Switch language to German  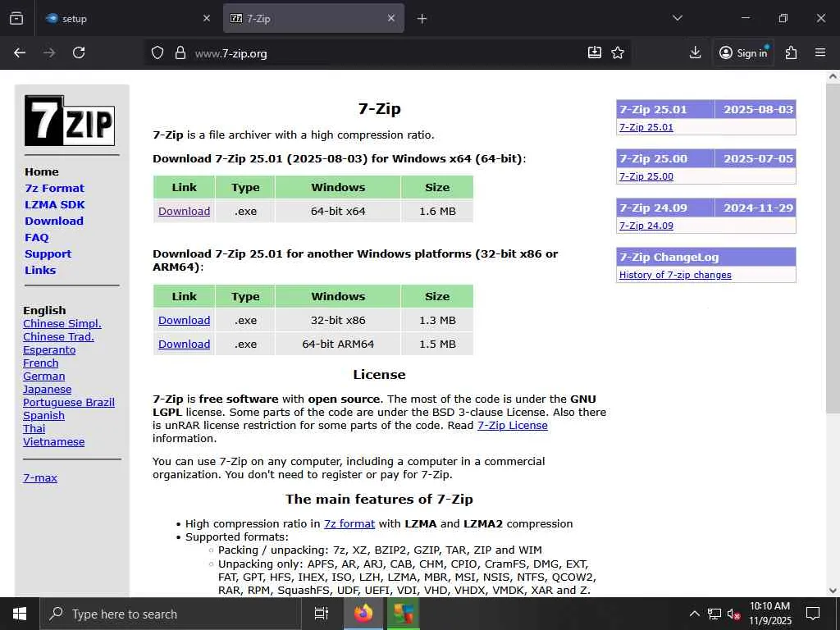click(x=44, y=376)
